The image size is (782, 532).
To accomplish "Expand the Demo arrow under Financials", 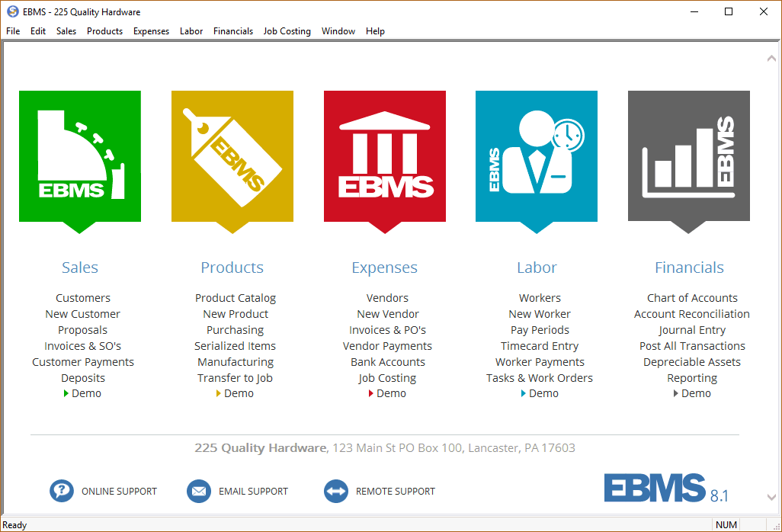I will tap(676, 394).
